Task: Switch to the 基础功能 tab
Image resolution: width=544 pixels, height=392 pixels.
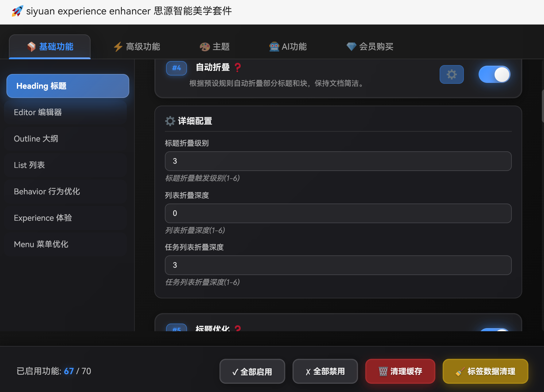Action: 50,47
